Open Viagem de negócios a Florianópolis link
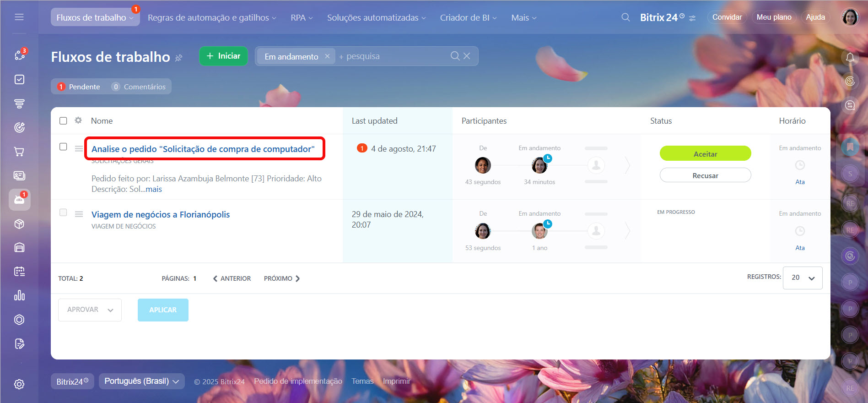The height and width of the screenshot is (403, 868). tap(161, 214)
